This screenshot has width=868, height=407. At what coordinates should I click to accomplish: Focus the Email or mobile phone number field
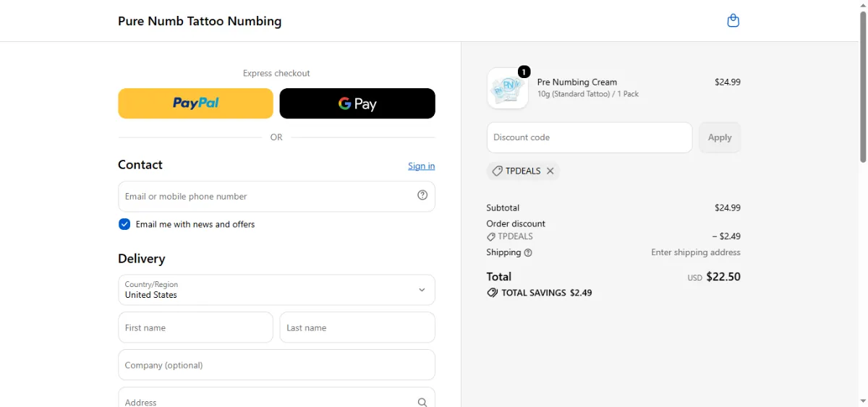(276, 196)
